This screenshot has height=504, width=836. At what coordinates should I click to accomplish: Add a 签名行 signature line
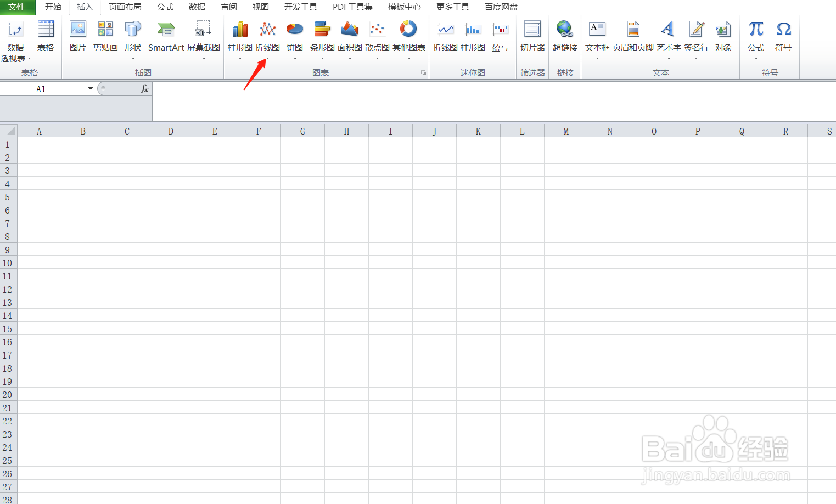(696, 40)
